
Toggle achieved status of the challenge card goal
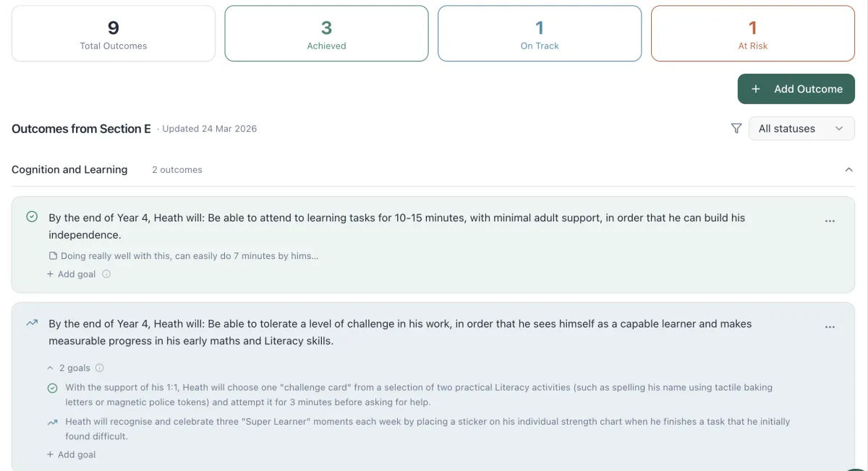click(53, 388)
